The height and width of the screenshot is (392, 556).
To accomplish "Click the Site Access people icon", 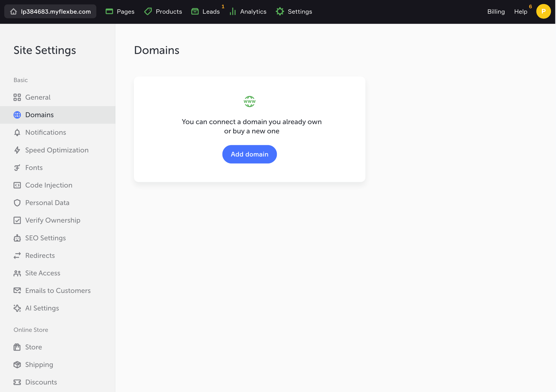I will [x=17, y=273].
